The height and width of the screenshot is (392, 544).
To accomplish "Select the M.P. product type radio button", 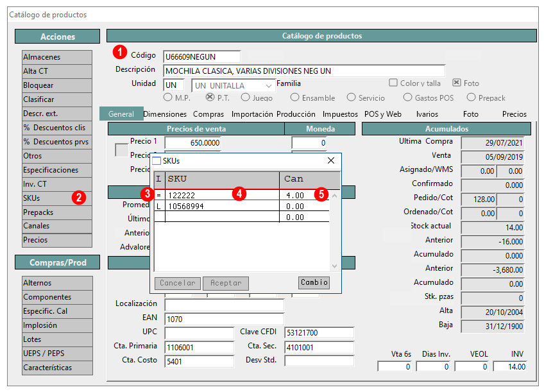I will tap(168, 98).
